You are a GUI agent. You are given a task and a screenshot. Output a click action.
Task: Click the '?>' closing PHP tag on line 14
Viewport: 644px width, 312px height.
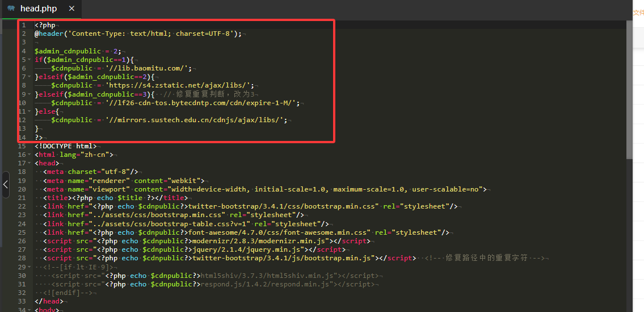coord(39,138)
